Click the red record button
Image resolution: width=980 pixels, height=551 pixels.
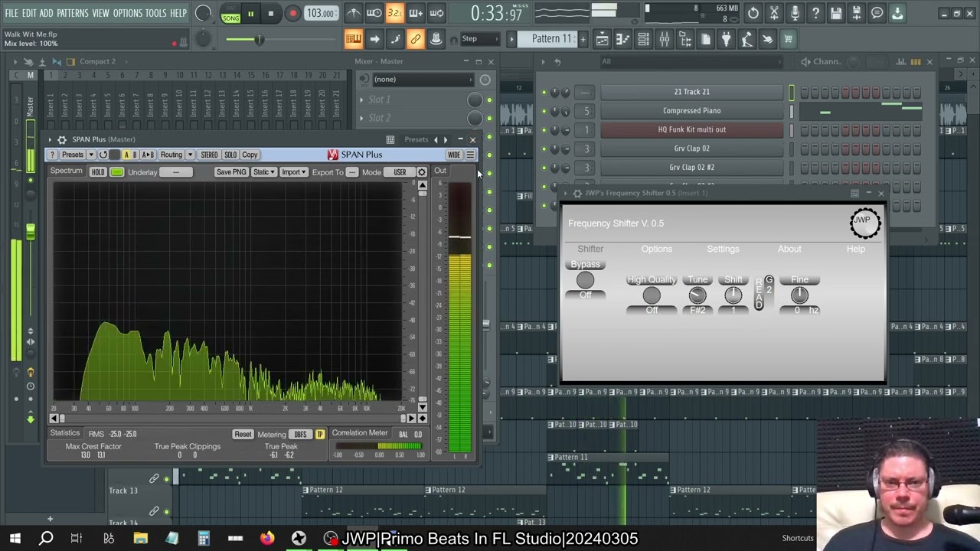[x=292, y=14]
